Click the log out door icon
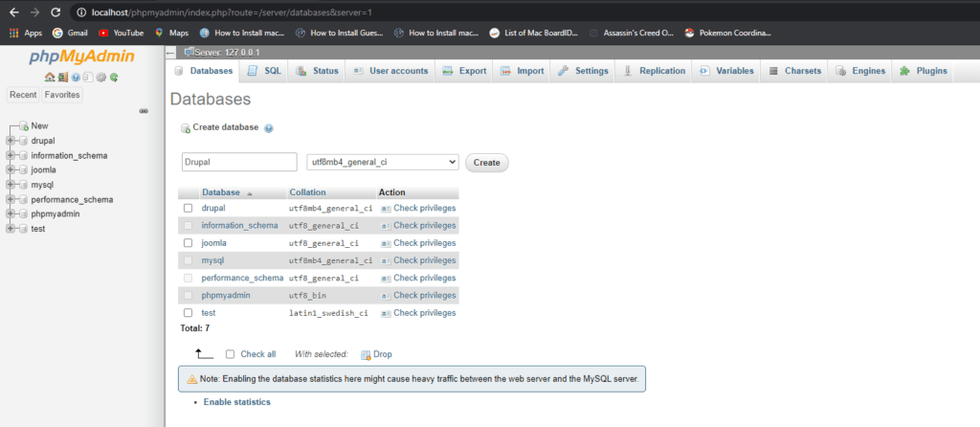Image resolution: width=980 pixels, height=427 pixels. (63, 78)
